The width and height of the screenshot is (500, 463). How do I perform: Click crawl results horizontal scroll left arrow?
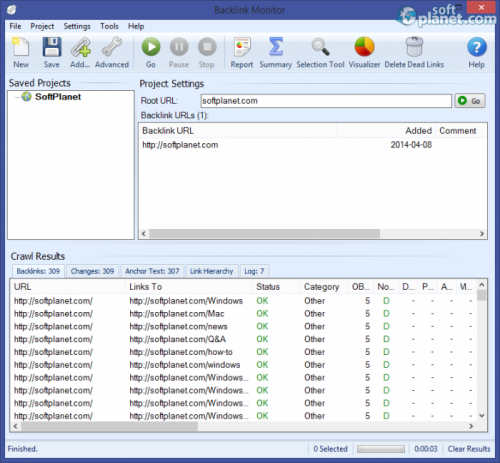(x=15, y=426)
